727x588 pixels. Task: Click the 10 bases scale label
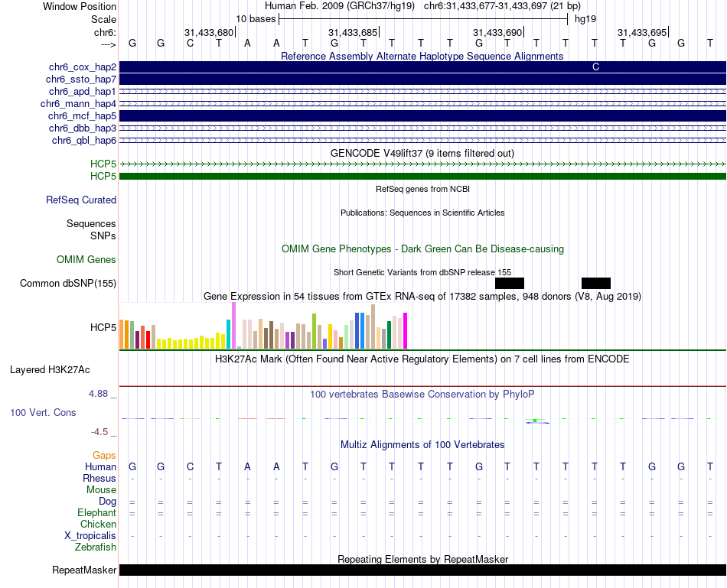point(256,19)
